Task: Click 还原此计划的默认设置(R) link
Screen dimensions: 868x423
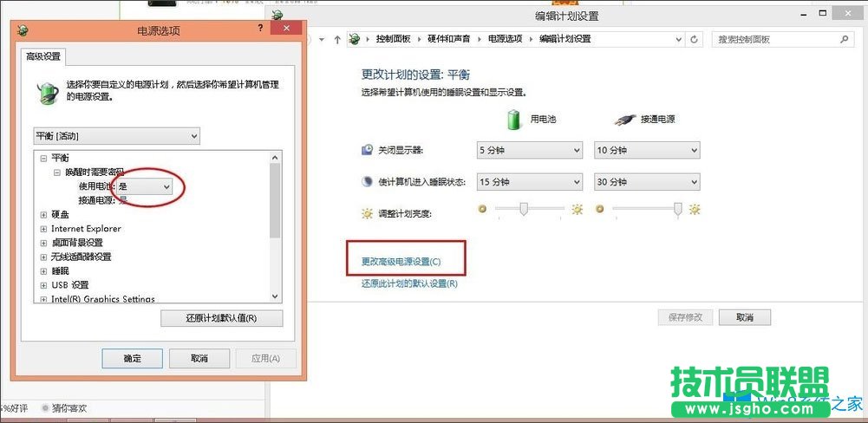Action: pos(409,283)
